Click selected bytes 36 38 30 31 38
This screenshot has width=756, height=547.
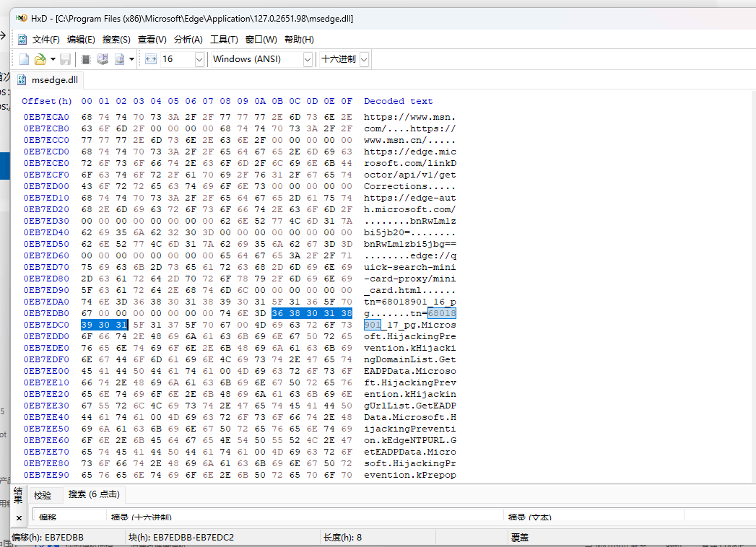pyautogui.click(x=312, y=313)
